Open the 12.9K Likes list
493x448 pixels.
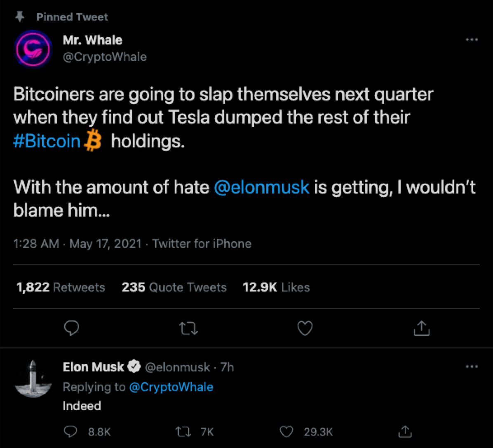276,287
